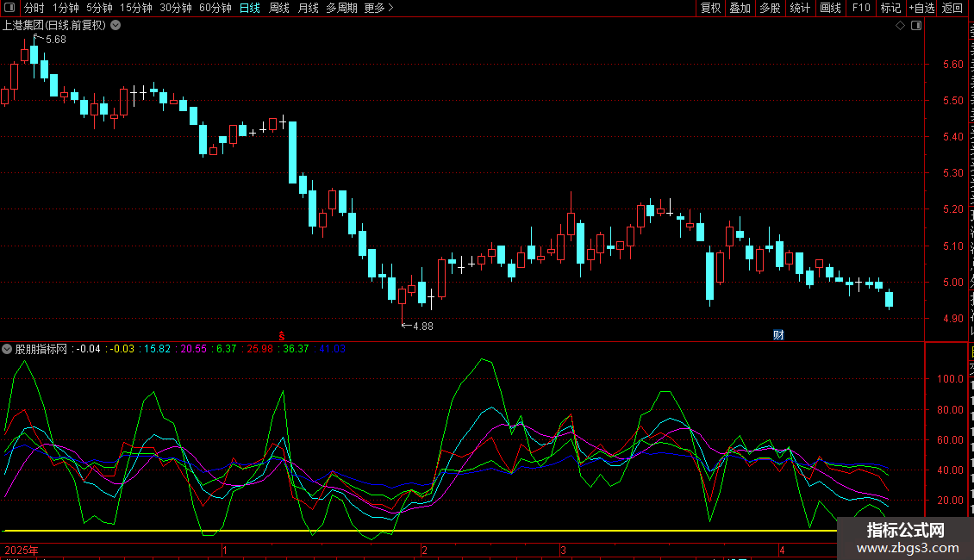Toggle the panel icon left of 分时

pos(9,8)
